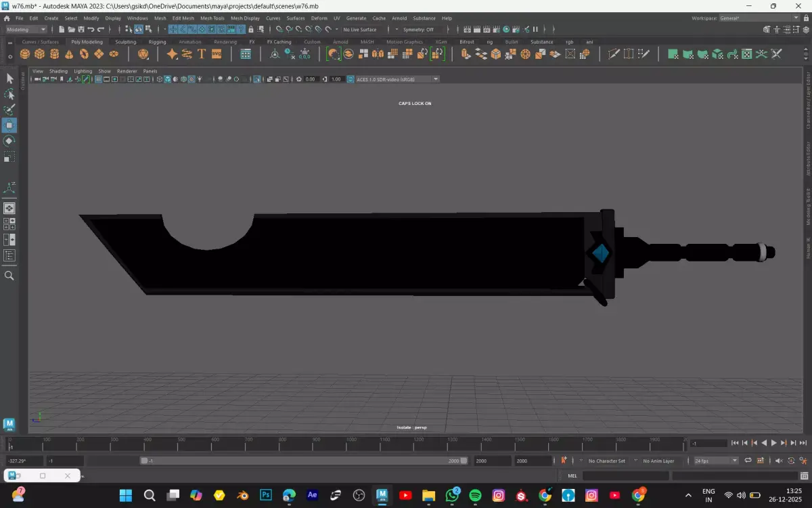Go to the end of the playback range
Viewport: 812px width, 508px height.
[x=803, y=443]
